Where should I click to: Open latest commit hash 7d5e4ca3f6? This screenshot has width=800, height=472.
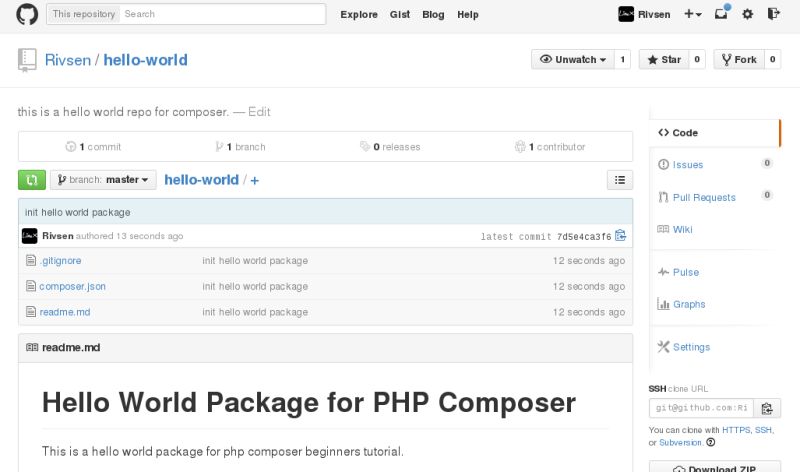(584, 237)
